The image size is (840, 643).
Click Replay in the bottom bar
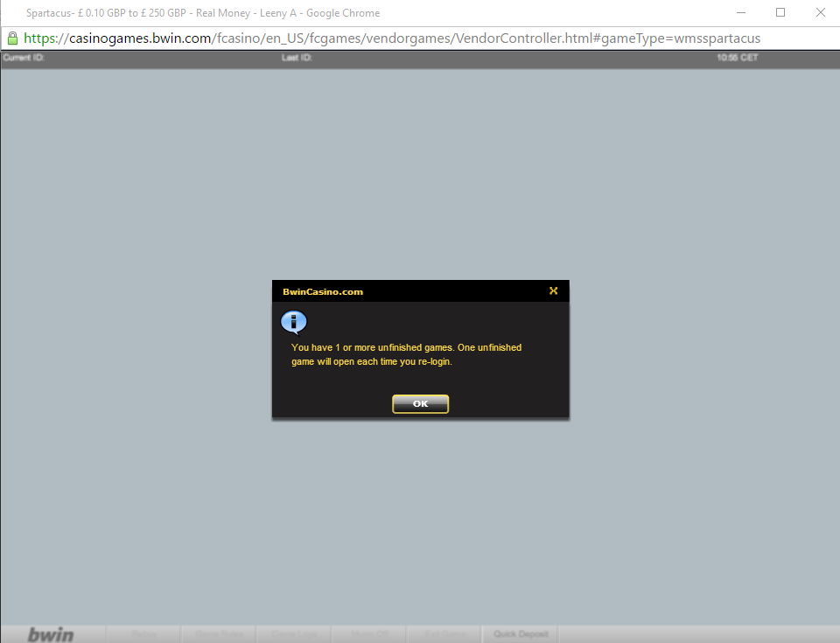144,634
